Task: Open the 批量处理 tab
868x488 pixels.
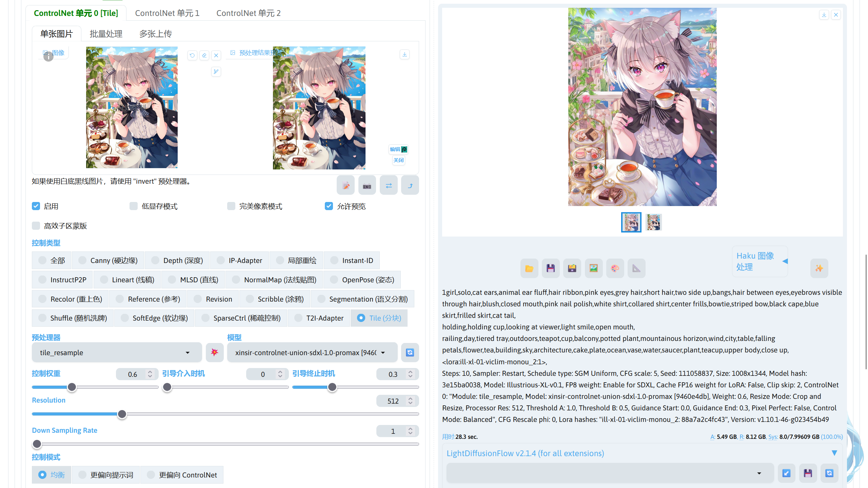Action: [106, 34]
